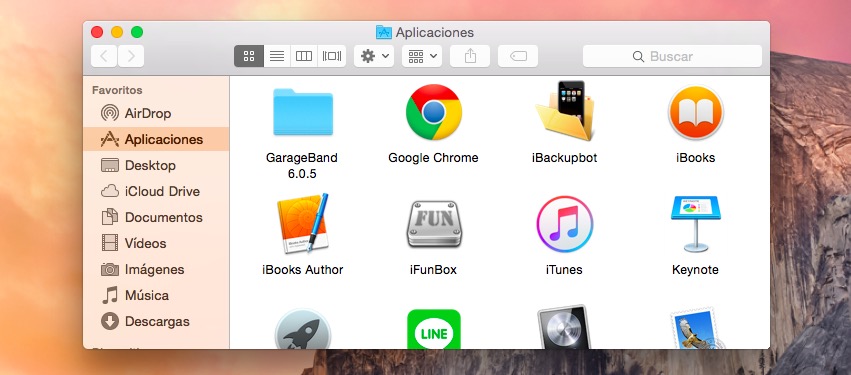The width and height of the screenshot is (851, 375).
Task: Open the arrange items dropdown
Action: pos(422,56)
